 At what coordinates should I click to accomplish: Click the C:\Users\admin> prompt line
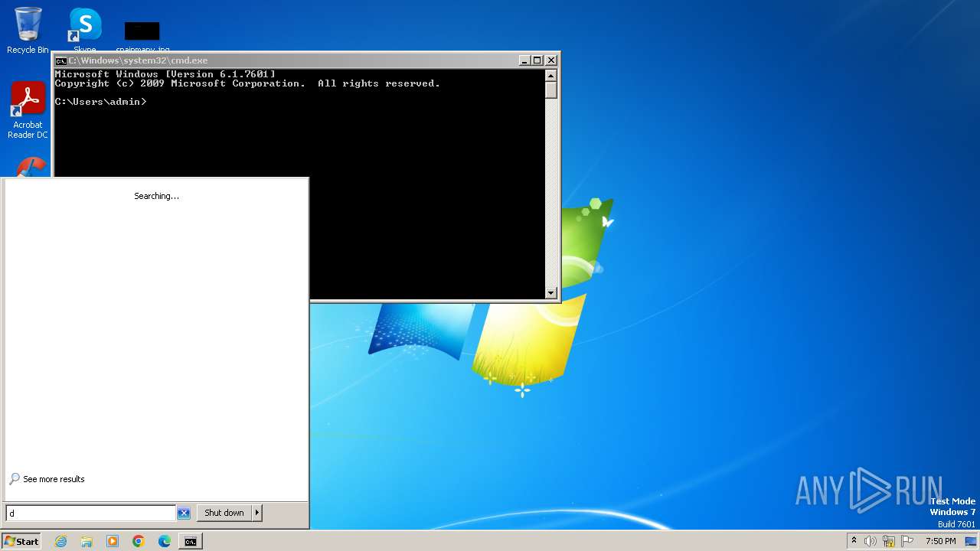click(x=100, y=102)
